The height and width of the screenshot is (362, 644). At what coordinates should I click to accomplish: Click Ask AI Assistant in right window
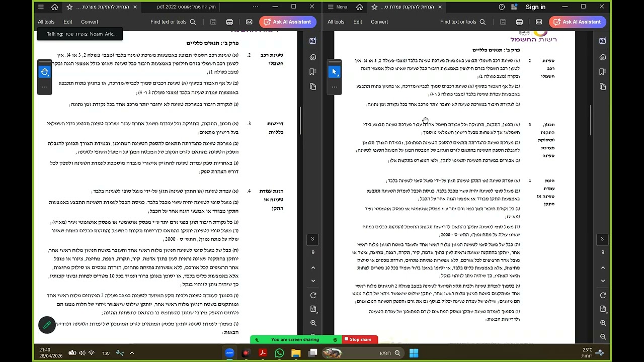point(578,22)
